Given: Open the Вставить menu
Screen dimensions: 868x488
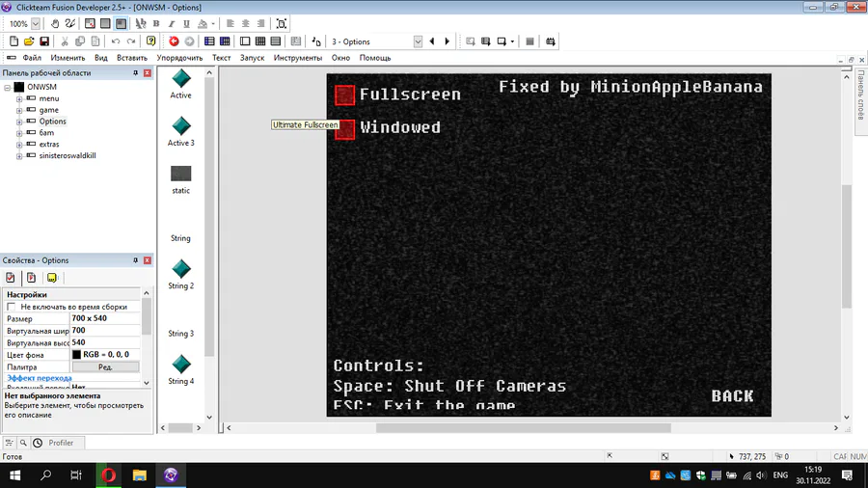Looking at the screenshot, I should coord(132,58).
